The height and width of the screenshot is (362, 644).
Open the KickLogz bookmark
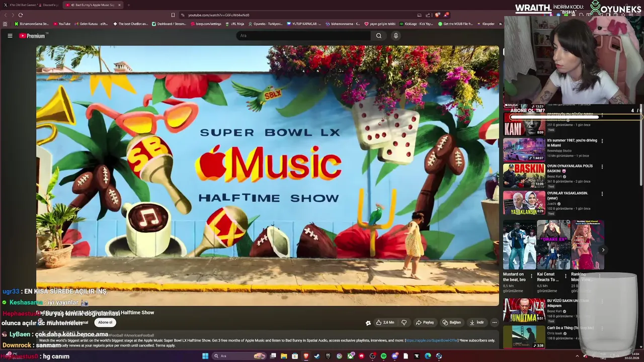(416, 24)
